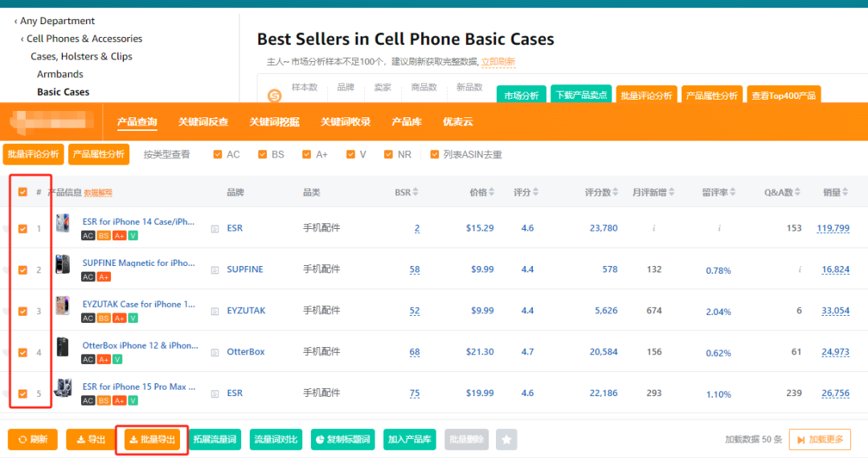The width and height of the screenshot is (868, 458).
Task: Click the orange S logo icon
Action: [275, 96]
